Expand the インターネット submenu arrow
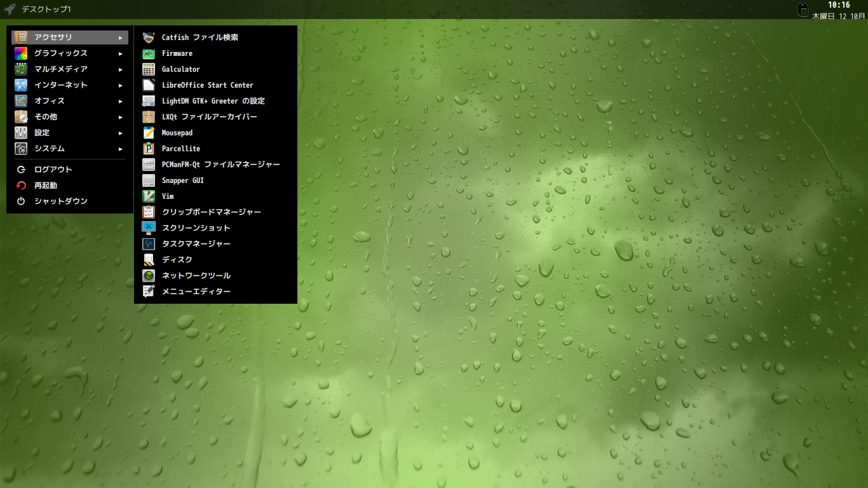 [121, 85]
